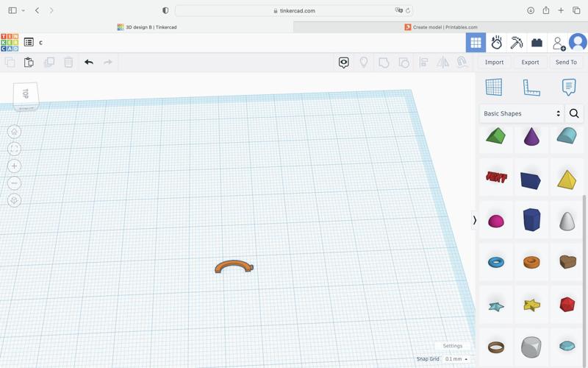Click the Ungroup shapes icon

[404, 63]
